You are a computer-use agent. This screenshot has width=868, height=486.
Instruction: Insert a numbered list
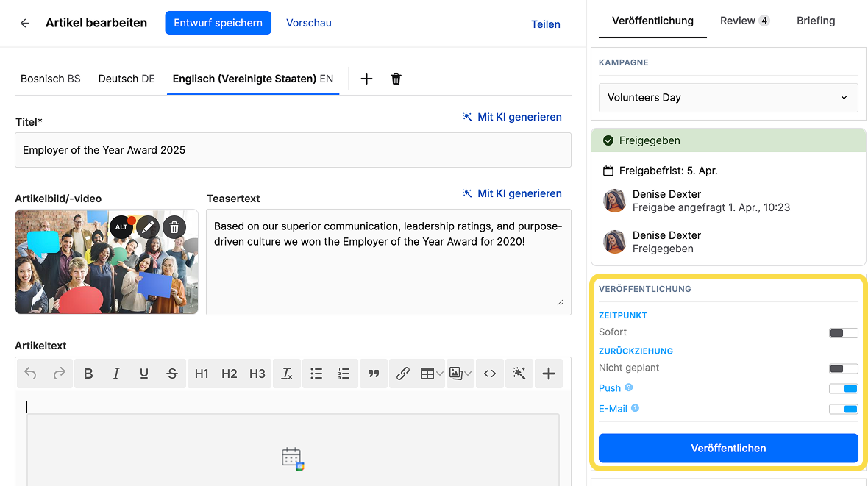[344, 374]
